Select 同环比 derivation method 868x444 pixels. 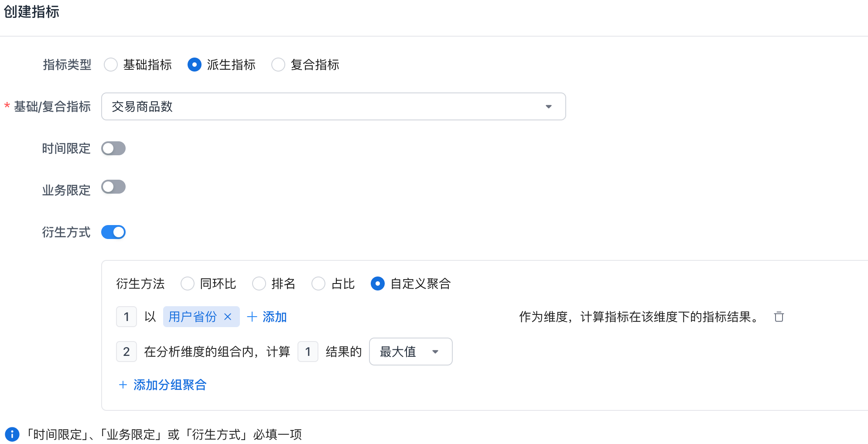[x=188, y=283]
